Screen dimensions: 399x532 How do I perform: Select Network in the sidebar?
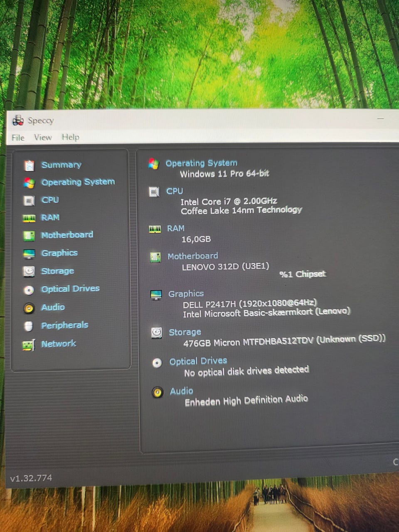coord(58,344)
